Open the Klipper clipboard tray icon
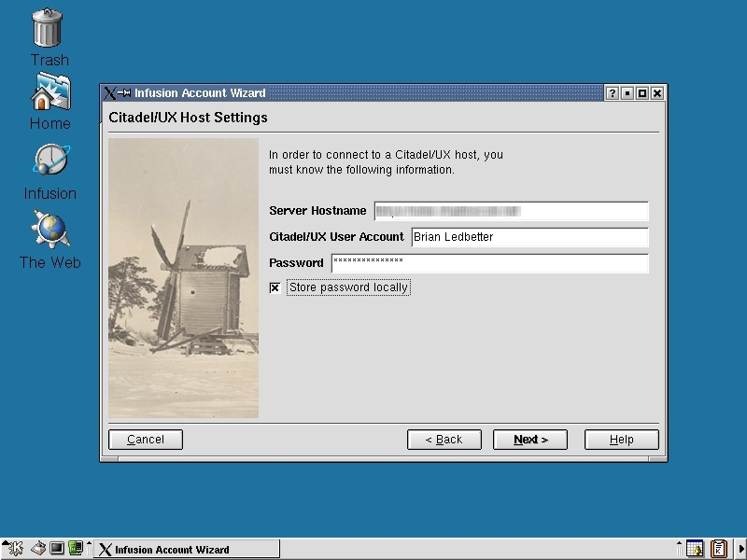 coord(719,549)
